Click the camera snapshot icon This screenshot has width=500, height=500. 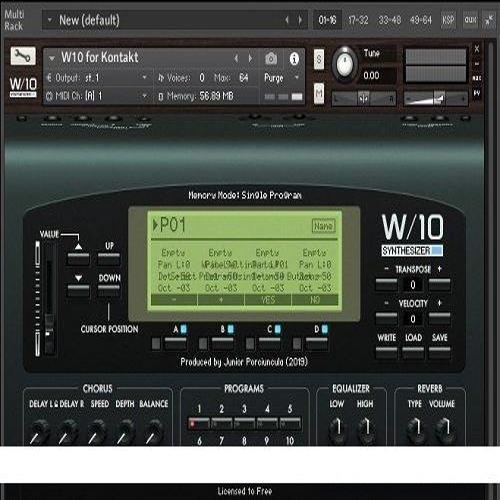271,59
